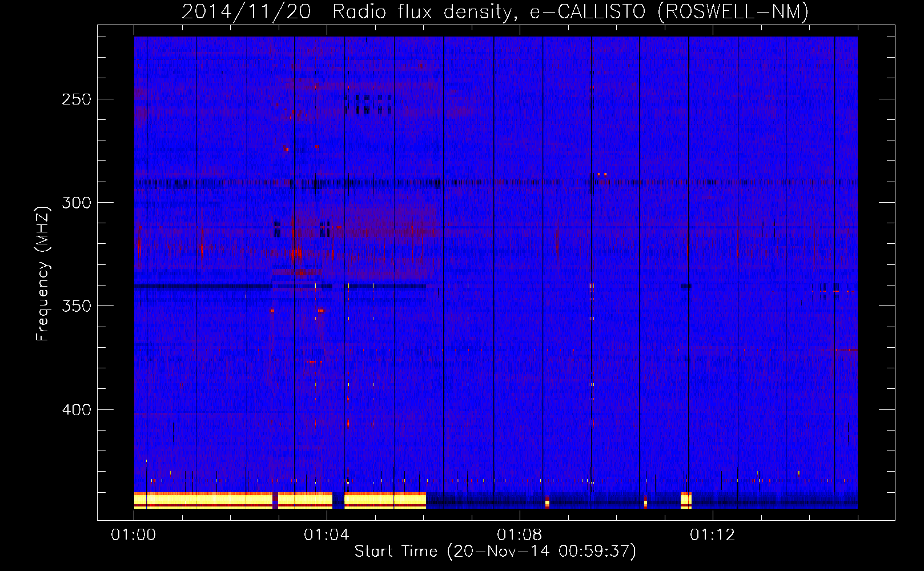Select the 01:04 time tick label

327,535
